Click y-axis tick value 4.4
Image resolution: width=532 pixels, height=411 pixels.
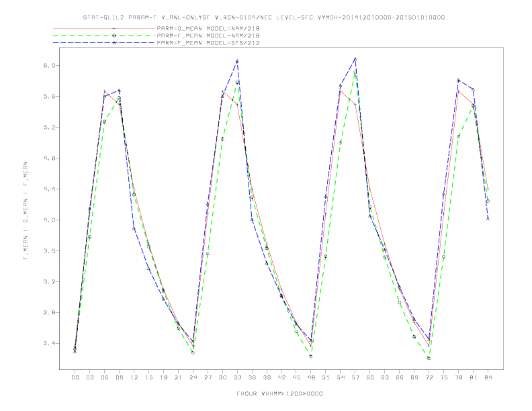(49, 189)
